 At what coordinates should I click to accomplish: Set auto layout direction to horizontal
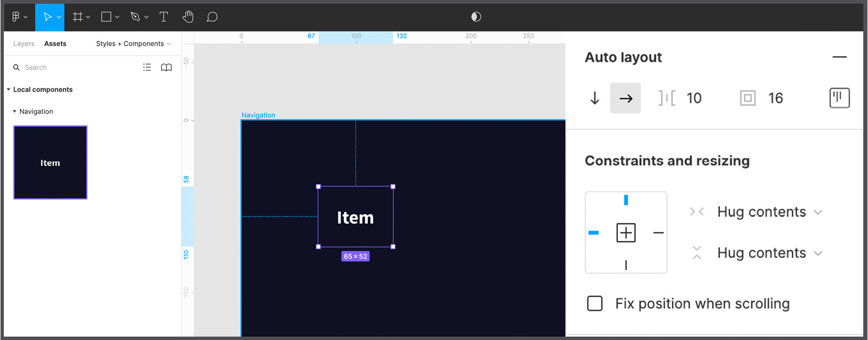pyautogui.click(x=625, y=98)
